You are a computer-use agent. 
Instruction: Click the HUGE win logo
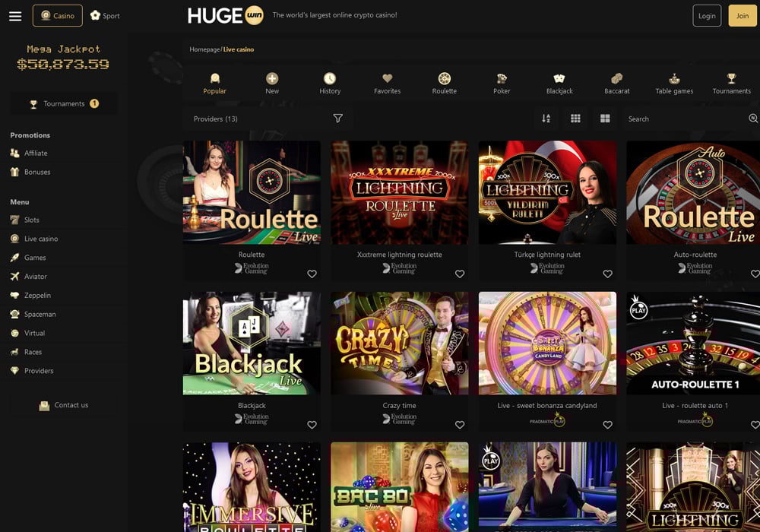coord(226,15)
